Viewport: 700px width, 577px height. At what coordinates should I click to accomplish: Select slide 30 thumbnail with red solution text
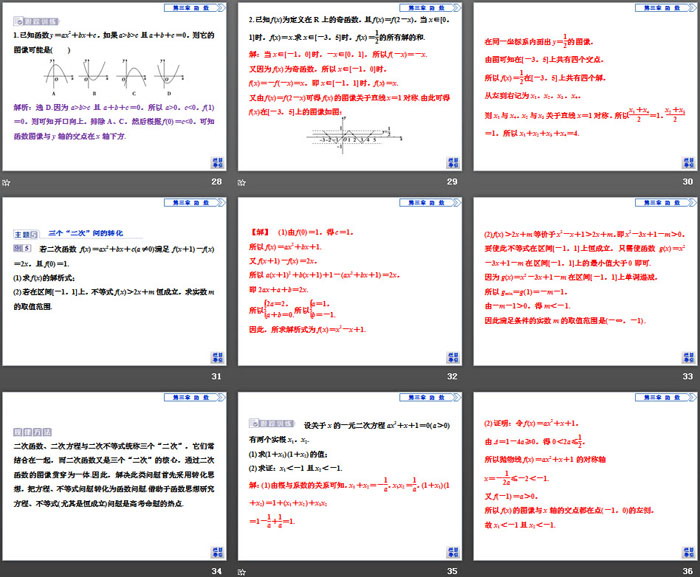[x=585, y=88]
